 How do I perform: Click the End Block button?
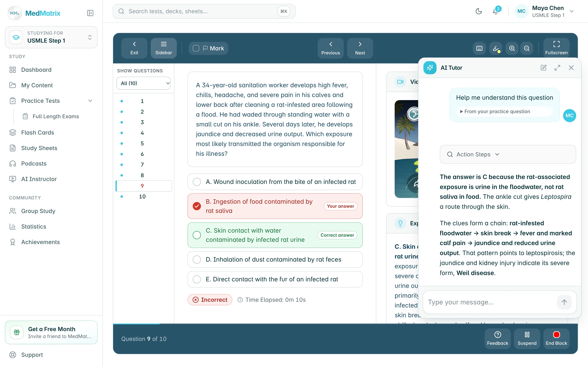pyautogui.click(x=556, y=339)
